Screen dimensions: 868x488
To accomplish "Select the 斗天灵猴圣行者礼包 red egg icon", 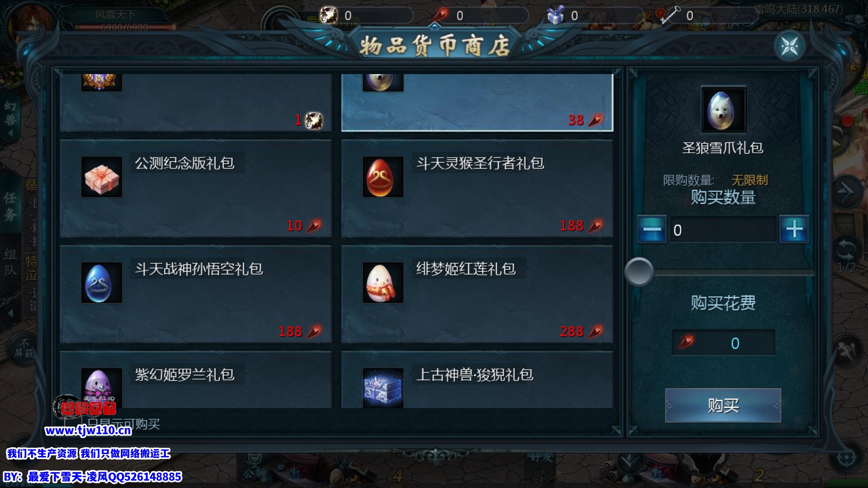I will (383, 177).
